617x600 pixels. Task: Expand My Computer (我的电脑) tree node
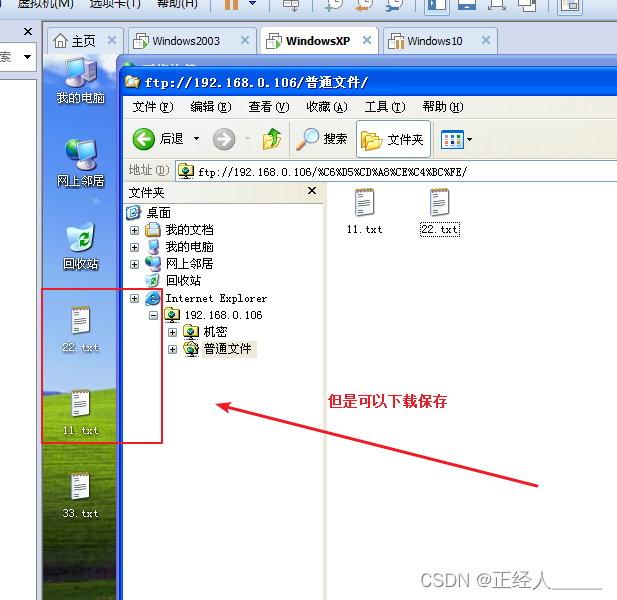tap(134, 247)
